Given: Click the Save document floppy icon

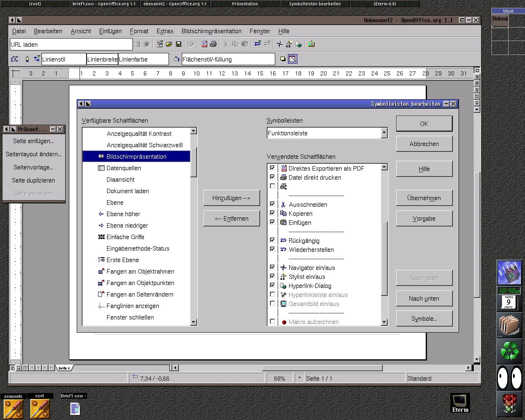Looking at the screenshot, I should [x=178, y=44].
